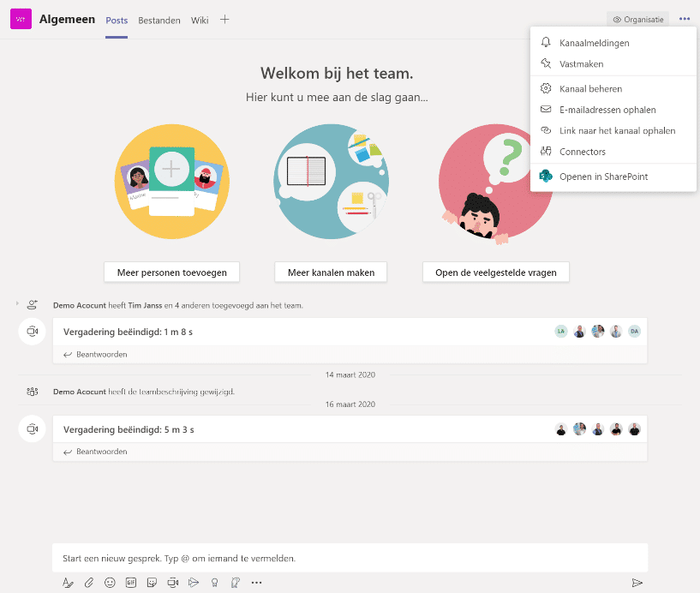The height and width of the screenshot is (593, 700).
Task: Open the text Format tool in compose bar
Action: point(68,583)
